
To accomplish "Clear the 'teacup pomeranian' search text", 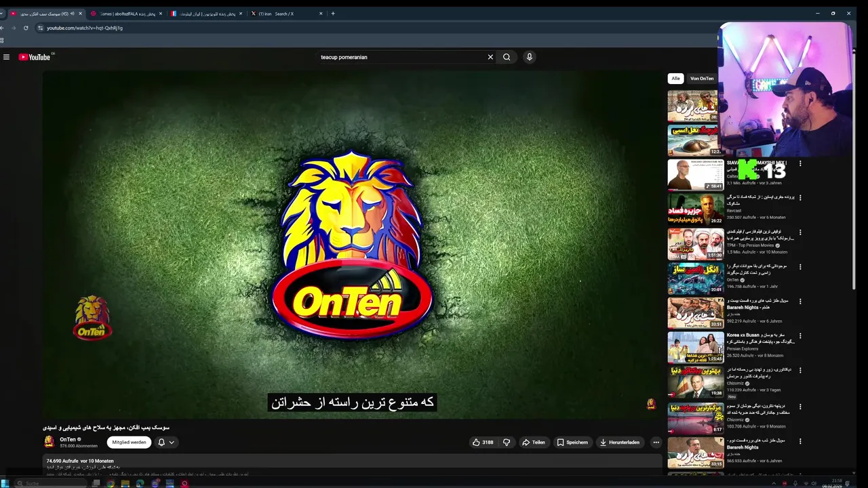I will click(x=490, y=57).
